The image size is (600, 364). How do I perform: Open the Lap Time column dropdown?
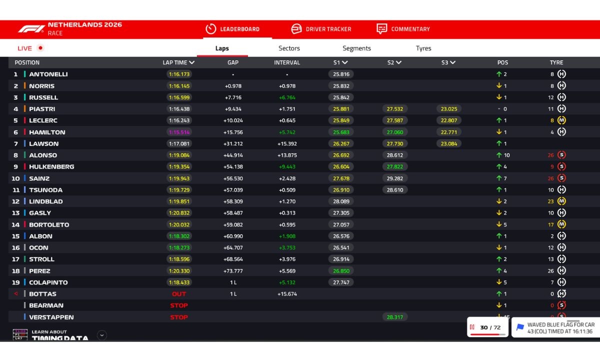point(192,63)
